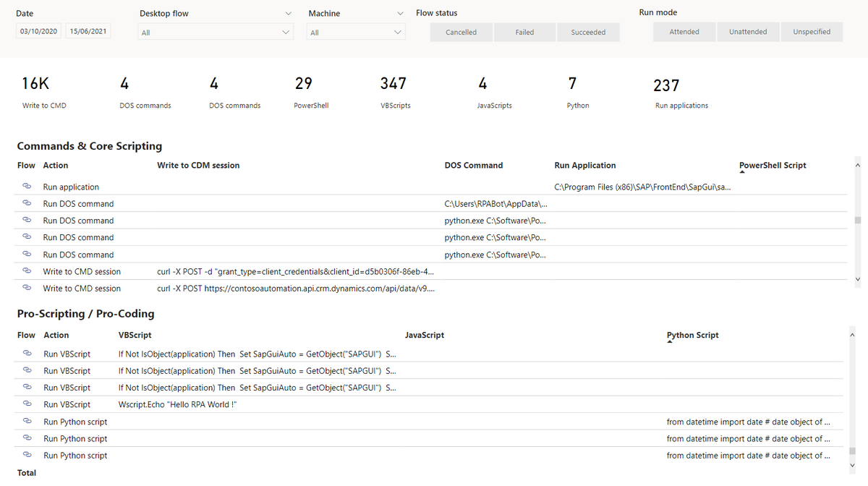Click scrollbar thumb of Commands & Core Scripting table
Viewport: 868px width, 486px height.
point(858,221)
